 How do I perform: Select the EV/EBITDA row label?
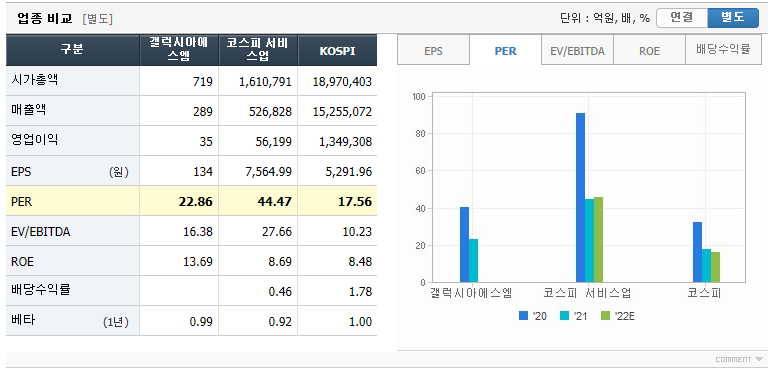pos(41,232)
